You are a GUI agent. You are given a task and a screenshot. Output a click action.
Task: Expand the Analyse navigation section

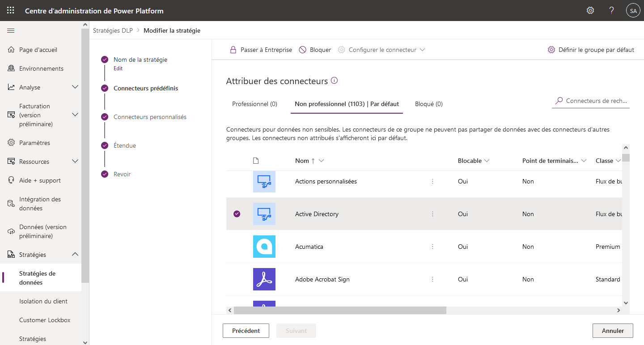(75, 87)
